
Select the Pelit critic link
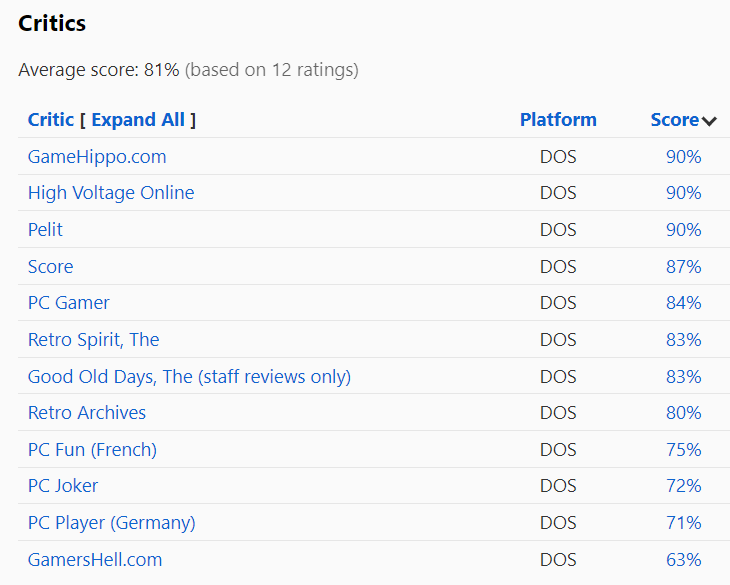[45, 230]
